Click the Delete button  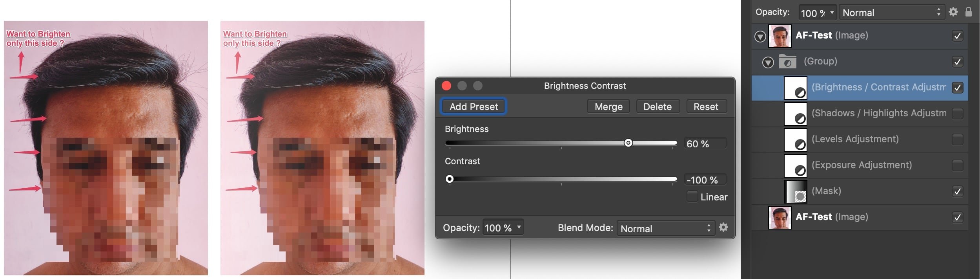657,106
